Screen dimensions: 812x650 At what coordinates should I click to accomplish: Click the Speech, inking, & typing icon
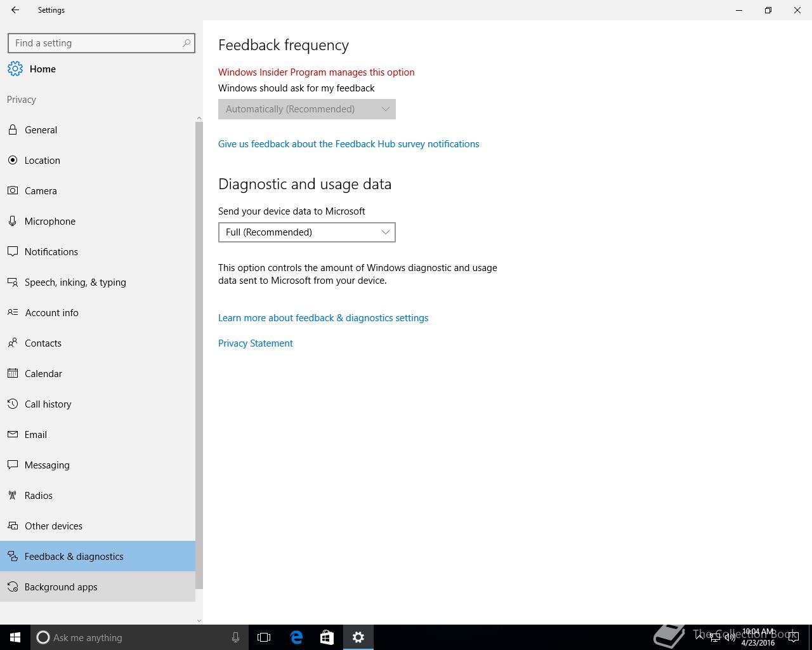[13, 282]
